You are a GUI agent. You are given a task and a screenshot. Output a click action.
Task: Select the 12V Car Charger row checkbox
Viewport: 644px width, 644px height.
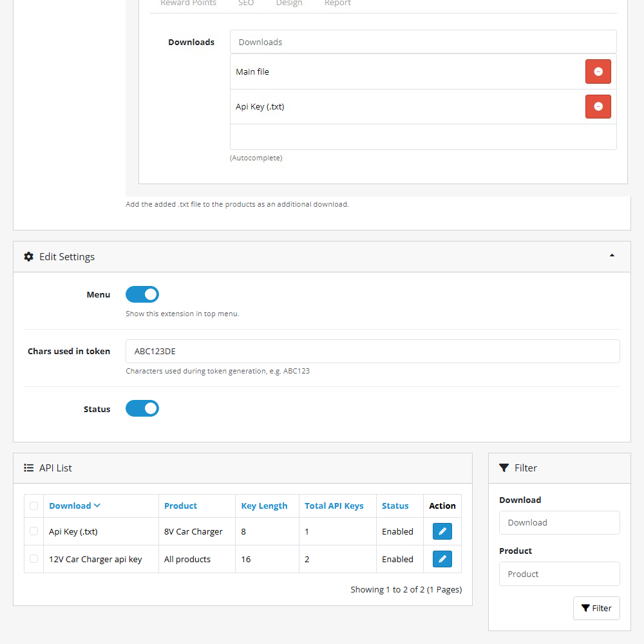coord(34,559)
